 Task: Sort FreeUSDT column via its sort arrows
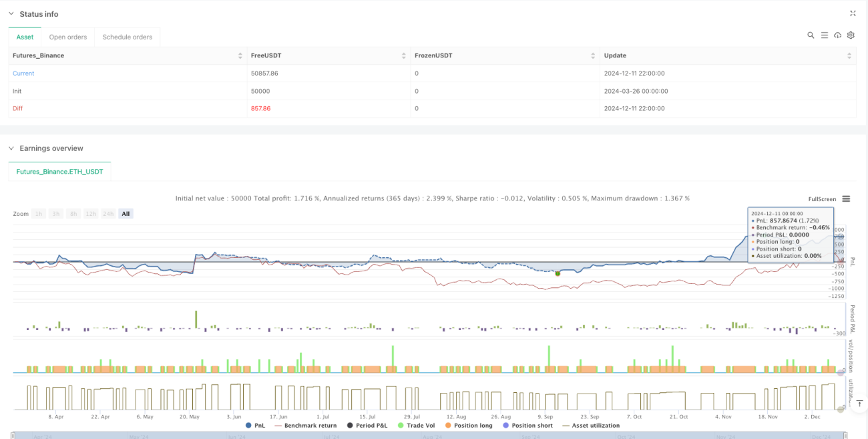click(x=403, y=55)
